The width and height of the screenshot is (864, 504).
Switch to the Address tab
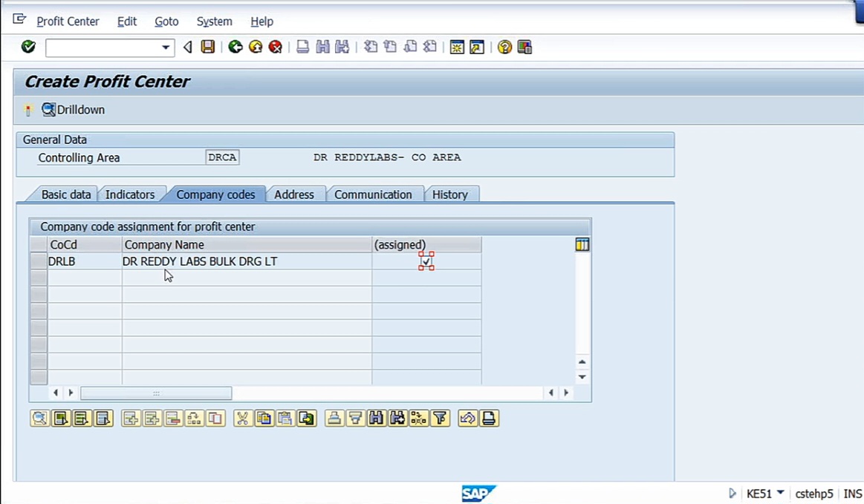tap(293, 194)
